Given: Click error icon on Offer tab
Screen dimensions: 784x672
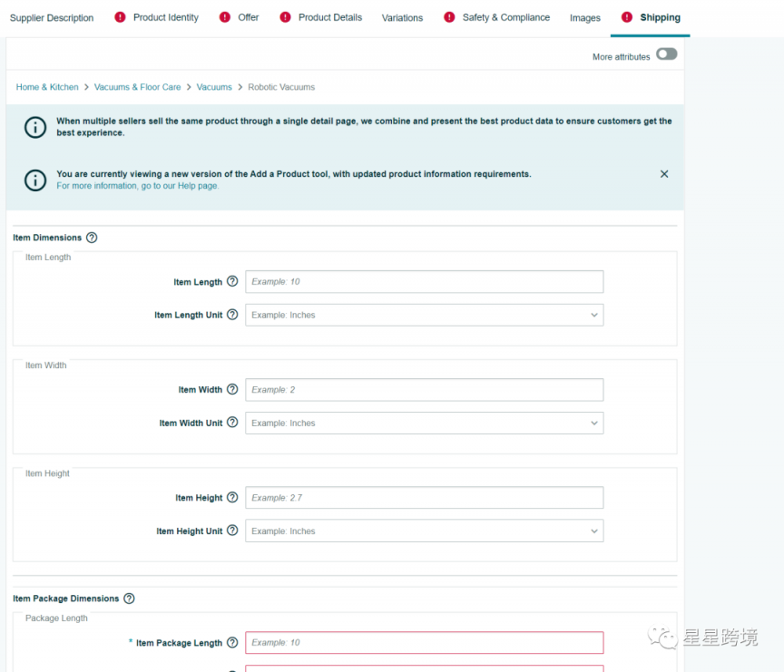Looking at the screenshot, I should (x=225, y=17).
